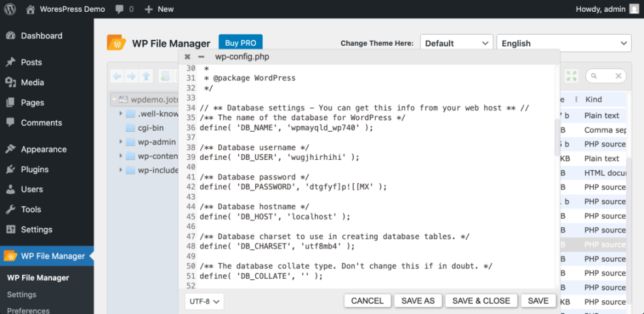Click the admin avatar image
644x314 pixels.
coord(634,9)
